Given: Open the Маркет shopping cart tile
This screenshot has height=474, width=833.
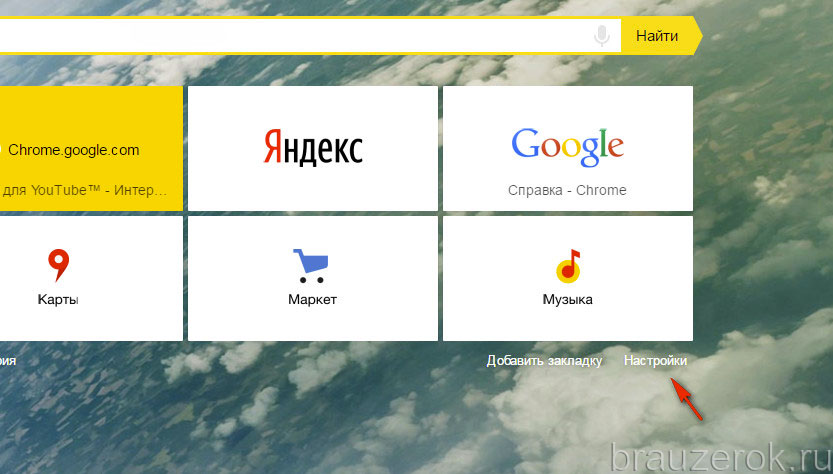Looking at the screenshot, I should pos(313,278).
